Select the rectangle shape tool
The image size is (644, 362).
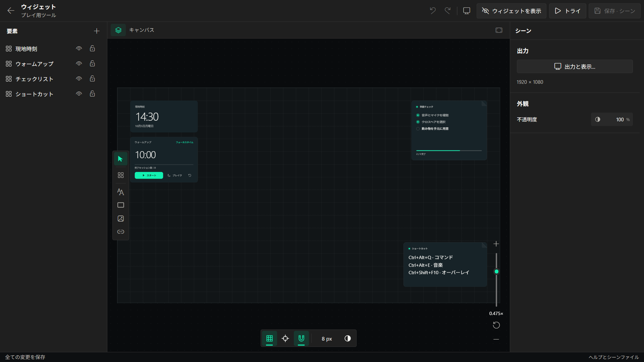[120, 205]
